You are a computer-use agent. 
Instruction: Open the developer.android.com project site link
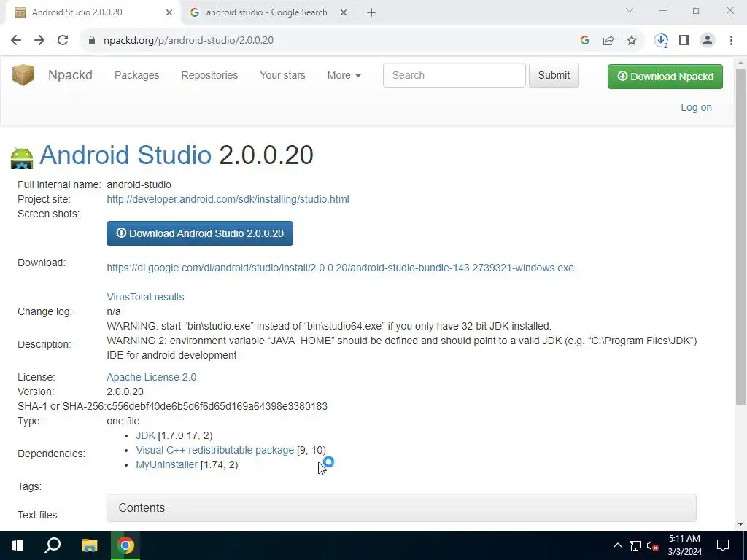[228, 199]
